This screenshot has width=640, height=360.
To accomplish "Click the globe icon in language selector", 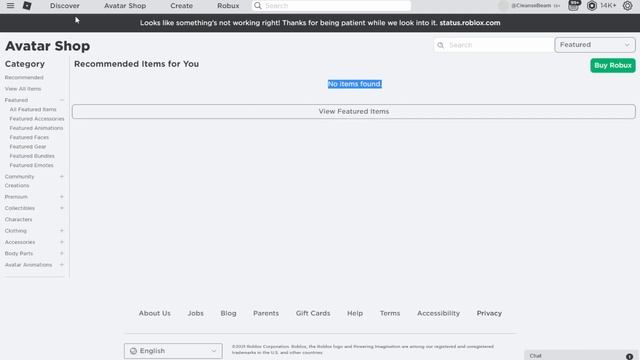I will (x=133, y=351).
